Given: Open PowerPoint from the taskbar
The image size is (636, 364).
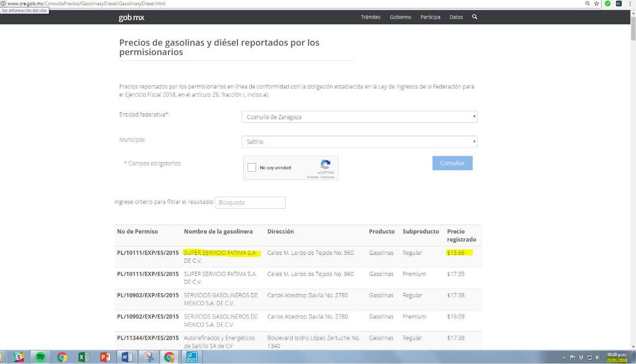Looking at the screenshot, I should tap(105, 357).
